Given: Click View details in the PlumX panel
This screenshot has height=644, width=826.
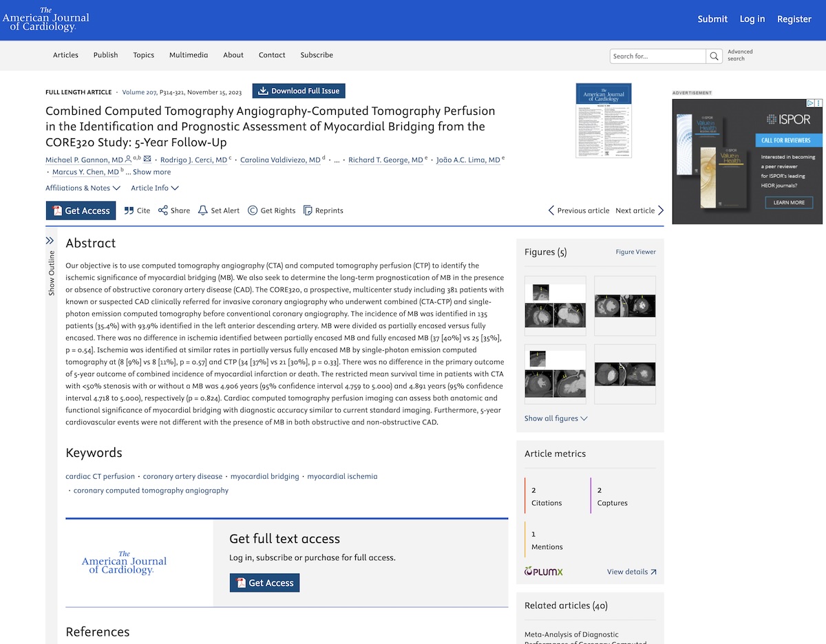Looking at the screenshot, I should click(632, 572).
